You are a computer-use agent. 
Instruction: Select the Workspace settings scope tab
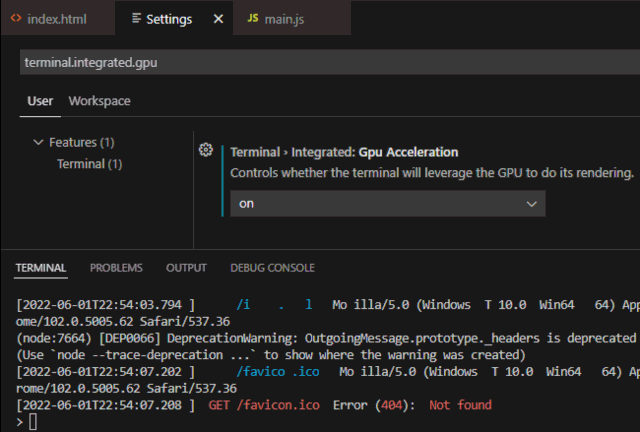pos(100,101)
